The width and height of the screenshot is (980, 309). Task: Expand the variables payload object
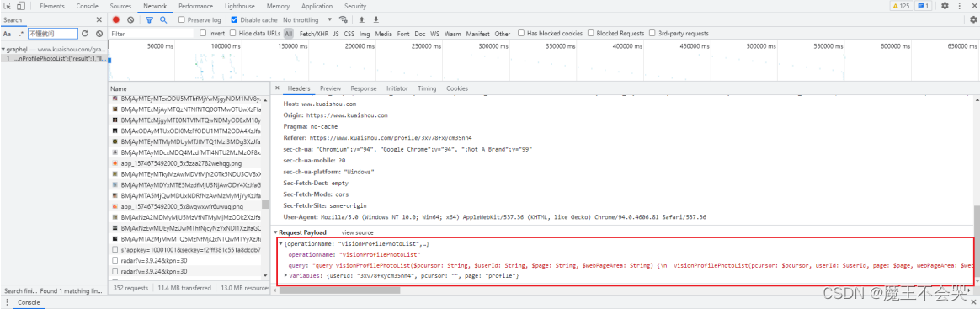tap(285, 275)
